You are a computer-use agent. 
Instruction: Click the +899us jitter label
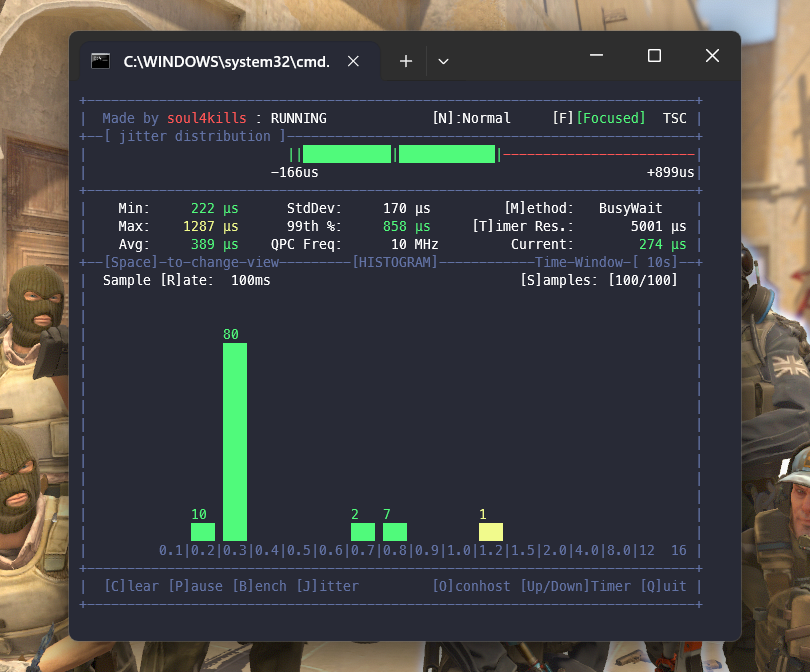671,173
